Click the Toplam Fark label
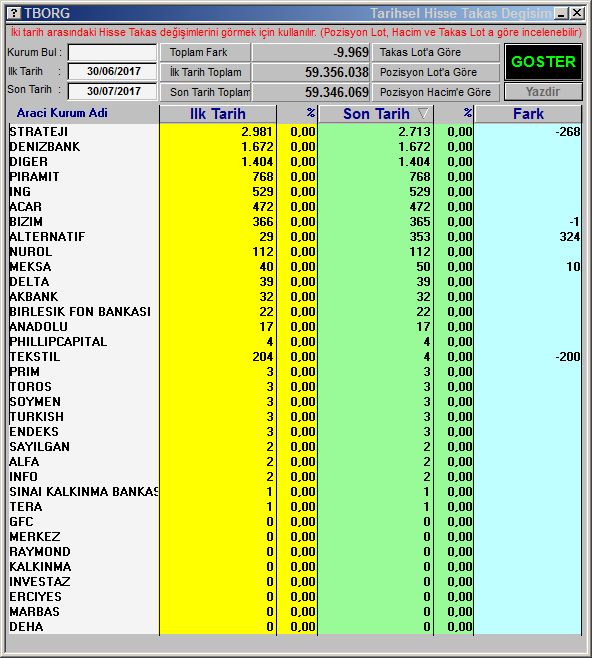This screenshot has width=592, height=658. pos(205,52)
